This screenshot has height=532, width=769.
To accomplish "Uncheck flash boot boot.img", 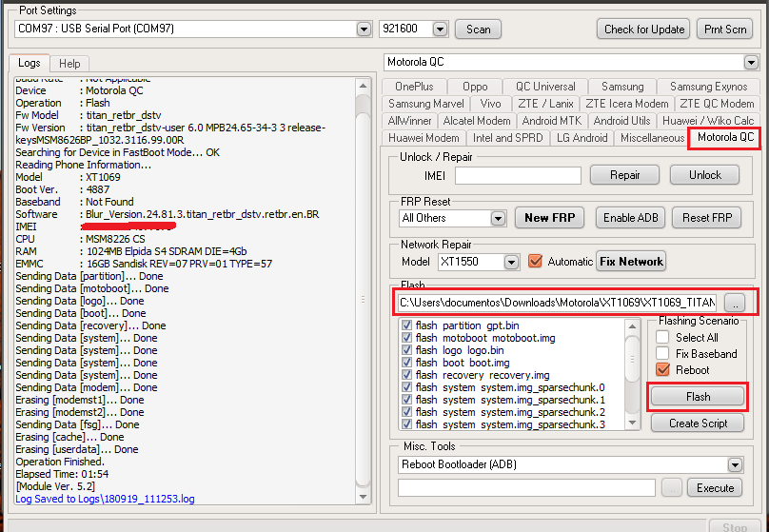I will click(x=406, y=363).
